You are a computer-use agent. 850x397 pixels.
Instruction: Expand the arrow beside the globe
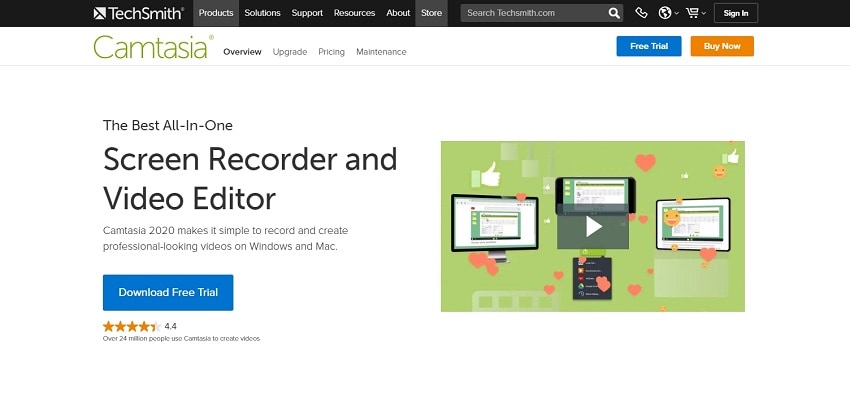click(x=676, y=14)
